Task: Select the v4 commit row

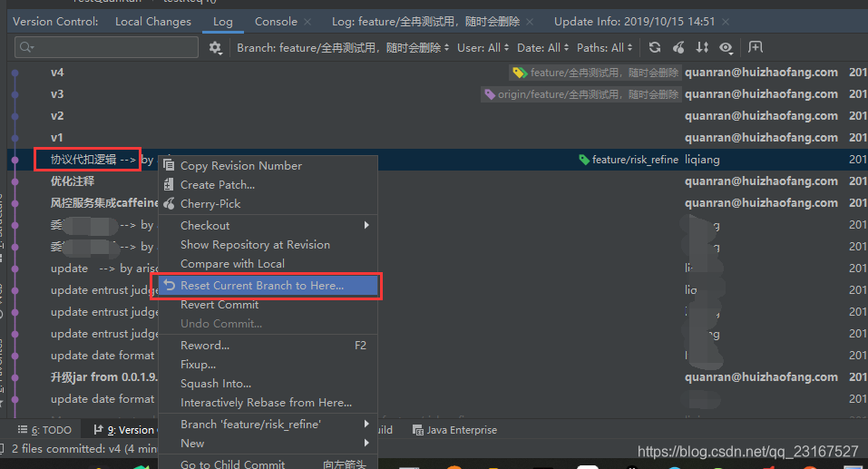Action: (437, 73)
